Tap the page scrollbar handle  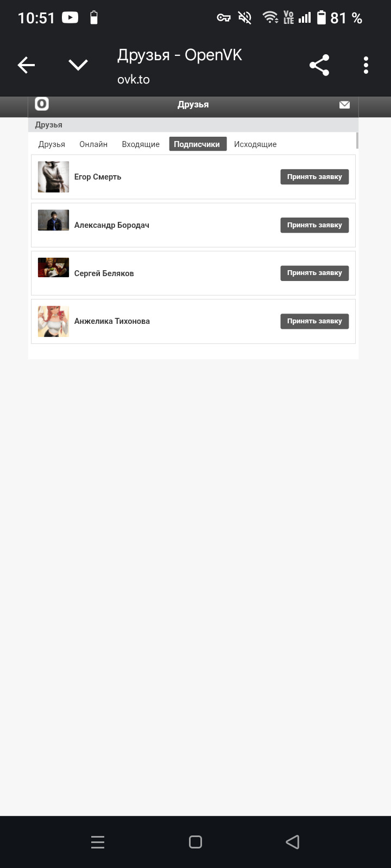[357, 140]
